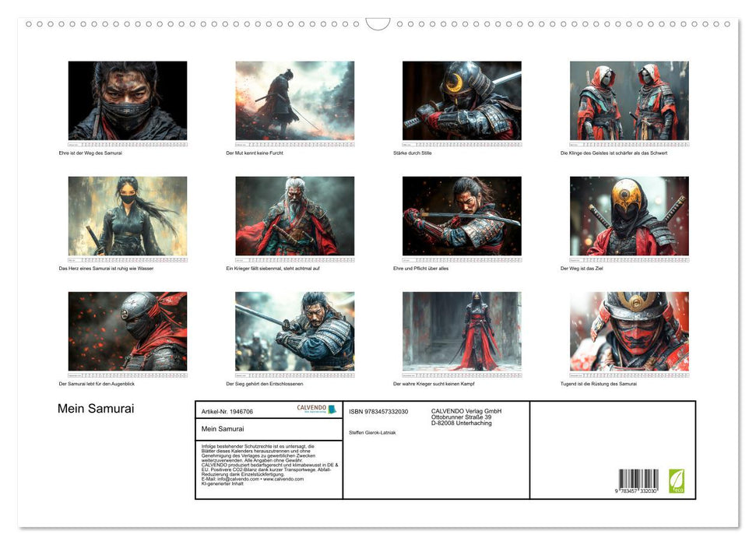Select the 'Stärke durch Stille' samurai picture

tap(462, 100)
